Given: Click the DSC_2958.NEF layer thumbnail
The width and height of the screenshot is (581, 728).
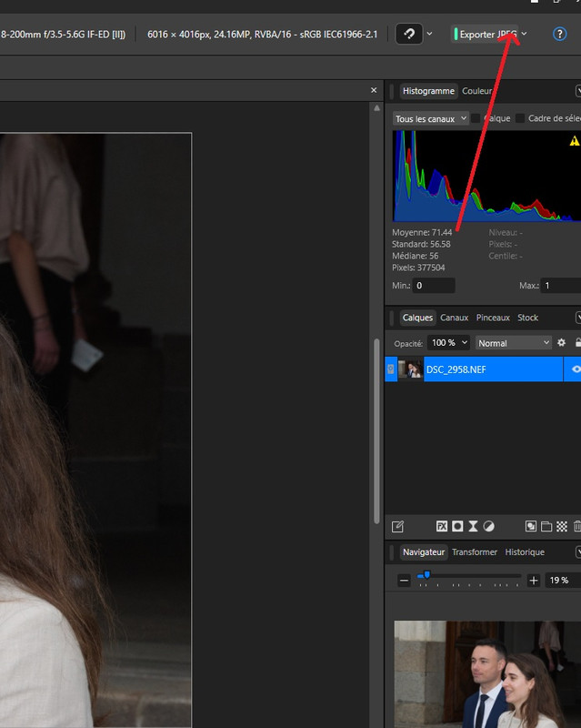Looking at the screenshot, I should pos(410,369).
